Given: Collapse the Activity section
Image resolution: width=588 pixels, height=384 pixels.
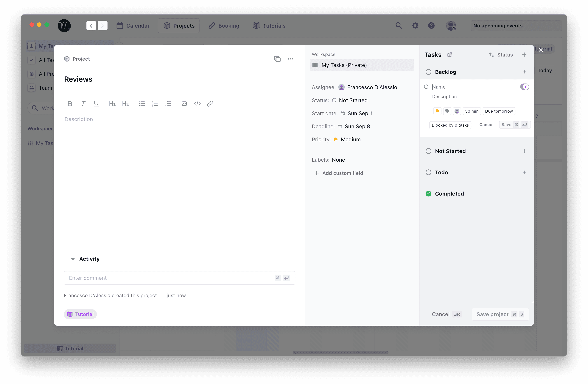Looking at the screenshot, I should point(73,259).
